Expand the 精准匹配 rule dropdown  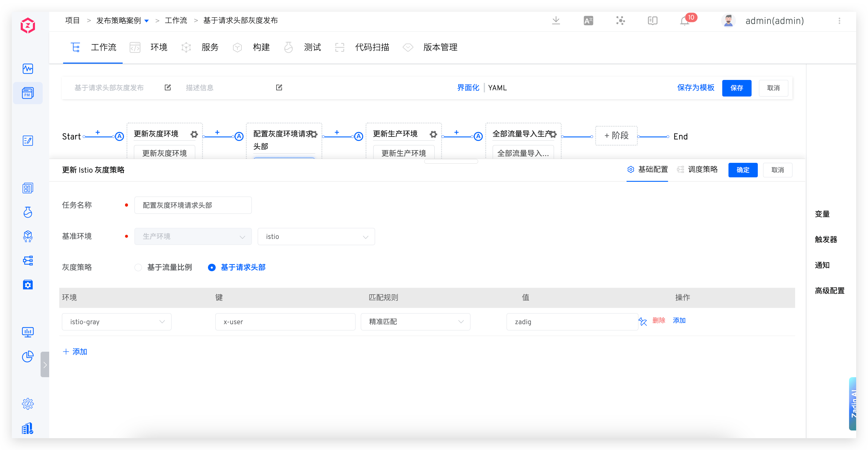pyautogui.click(x=415, y=322)
